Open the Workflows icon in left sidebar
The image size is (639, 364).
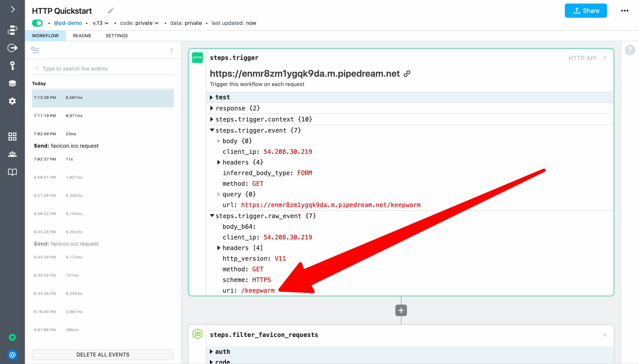12,30
